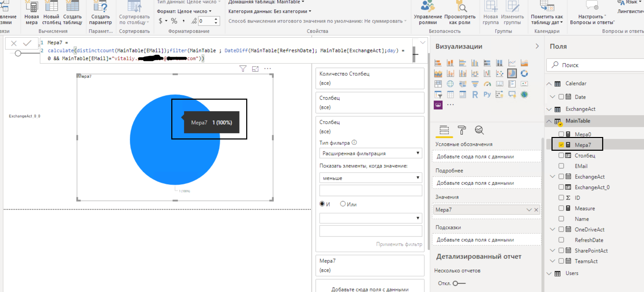The width and height of the screenshot is (644, 292).
Task: Select the slicer visualization
Action: click(438, 94)
